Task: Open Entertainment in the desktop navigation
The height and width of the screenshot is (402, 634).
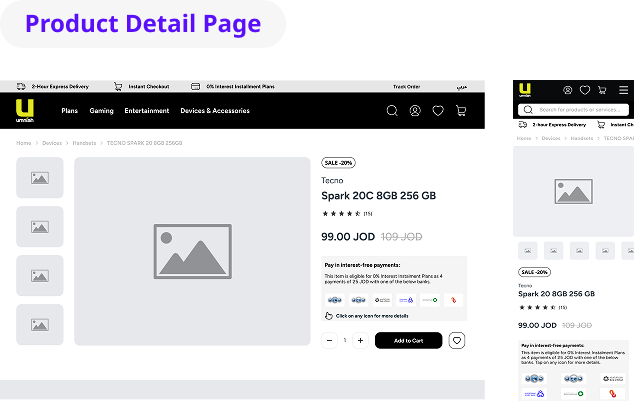Action: tap(147, 110)
